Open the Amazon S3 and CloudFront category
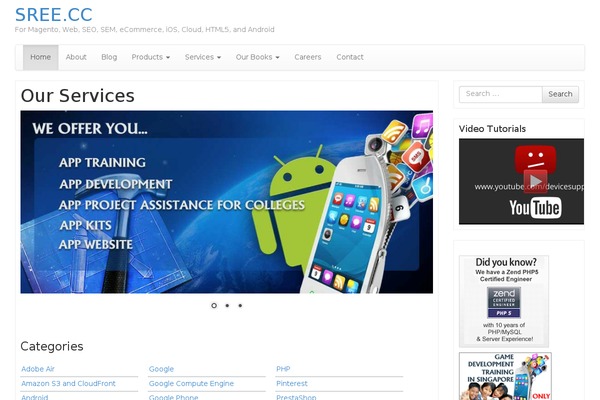Image resolution: width=600 pixels, height=400 pixels. [68, 383]
